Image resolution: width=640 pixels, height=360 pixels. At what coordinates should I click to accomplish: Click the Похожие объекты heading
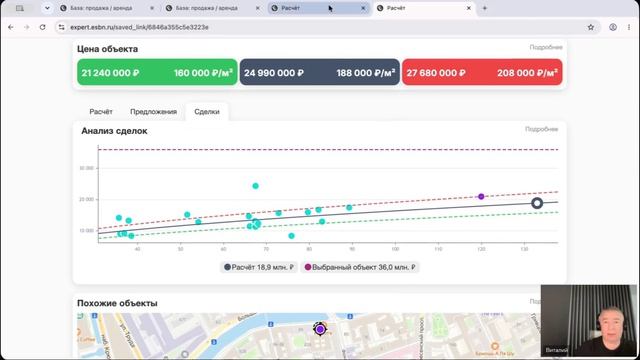coord(117,303)
